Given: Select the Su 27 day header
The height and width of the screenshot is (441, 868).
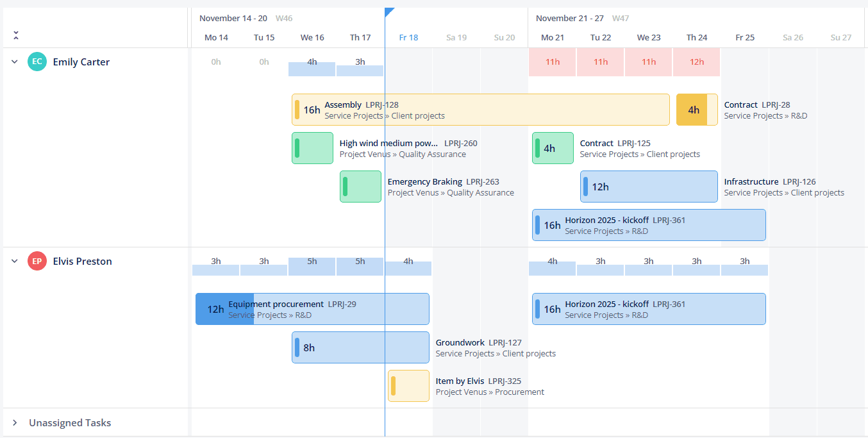Looking at the screenshot, I should tap(841, 38).
